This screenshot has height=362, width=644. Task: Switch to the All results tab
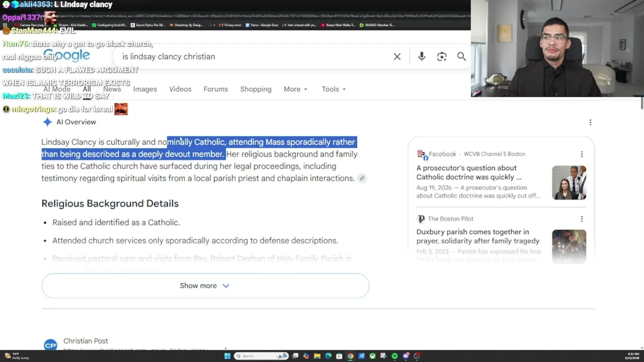pyautogui.click(x=87, y=89)
